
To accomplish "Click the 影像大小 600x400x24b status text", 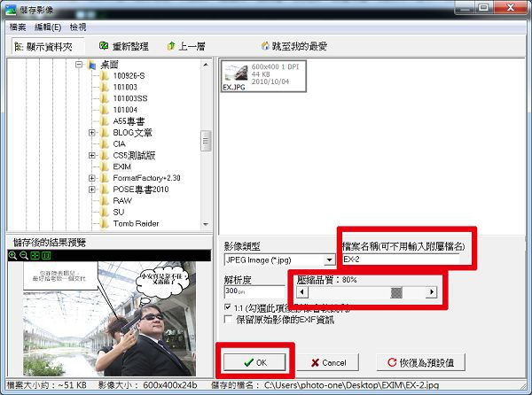I will point(147,385).
